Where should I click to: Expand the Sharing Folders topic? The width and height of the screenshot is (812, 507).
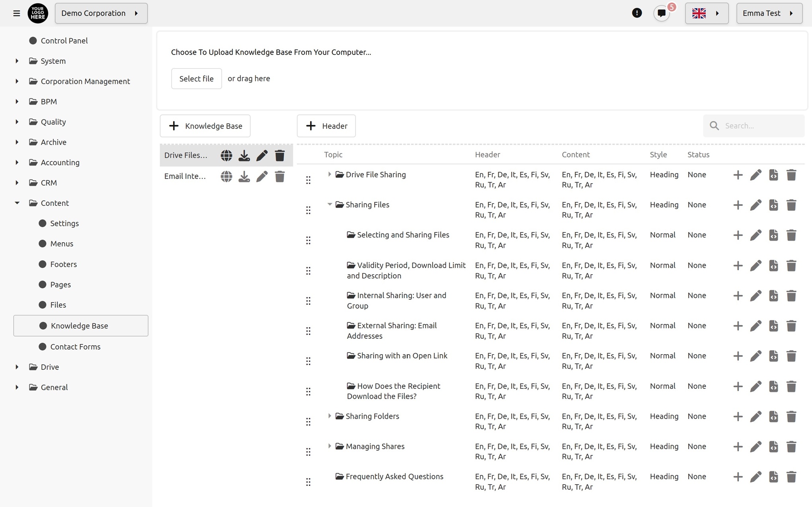click(330, 416)
